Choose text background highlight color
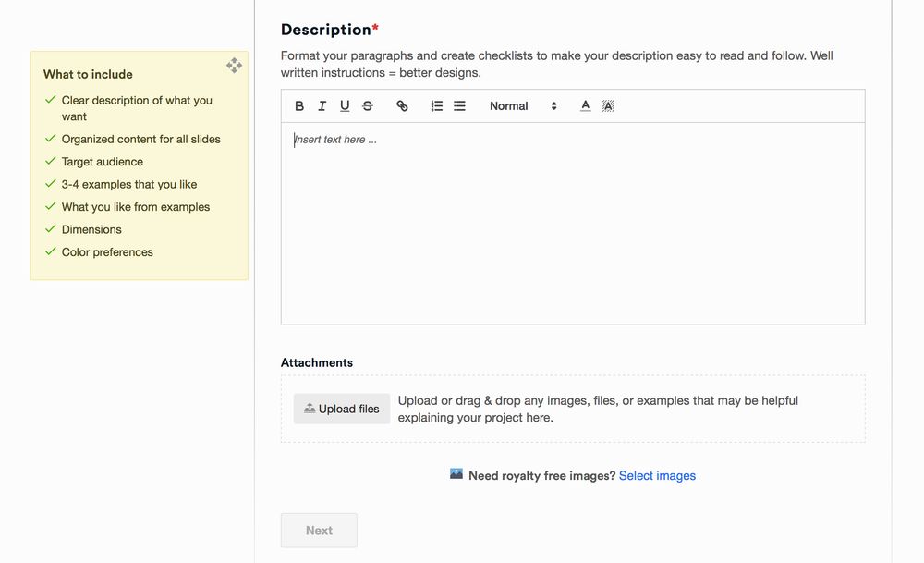This screenshot has width=924, height=563. 608,106
